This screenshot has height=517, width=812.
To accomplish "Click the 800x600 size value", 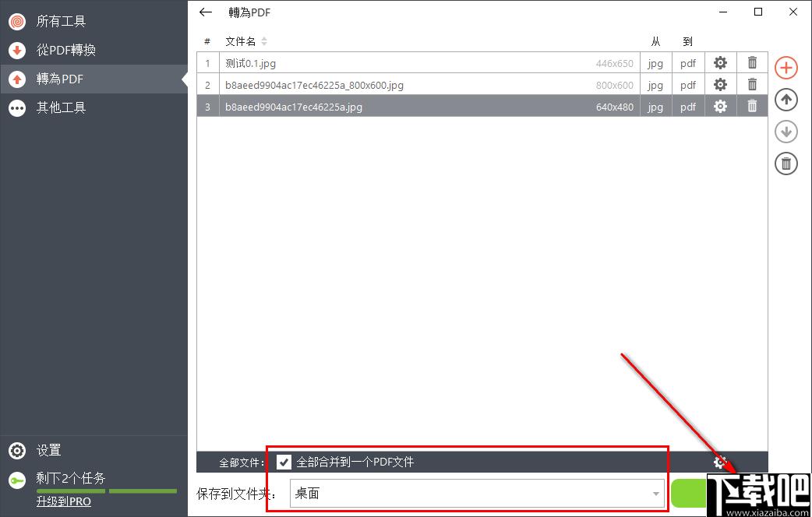I will tap(614, 86).
